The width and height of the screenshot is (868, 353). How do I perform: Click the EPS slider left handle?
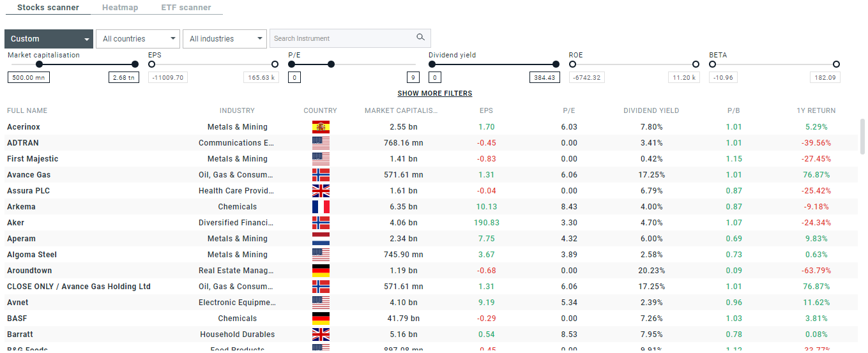click(151, 64)
